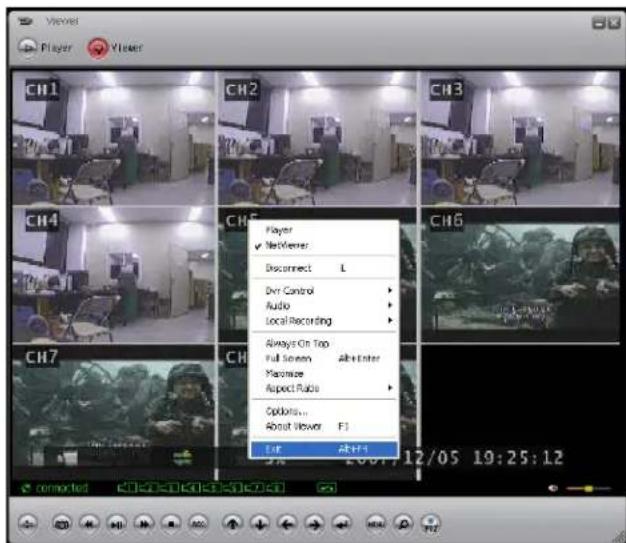Viewport: 626px width, 543px height.
Task: Select Maximize in the context menu
Action: tap(323, 374)
